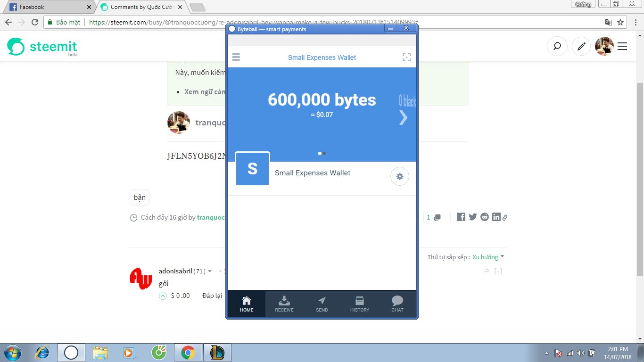Reload the Steemit page
Viewport: 644px width, 362px height.
coord(35,22)
